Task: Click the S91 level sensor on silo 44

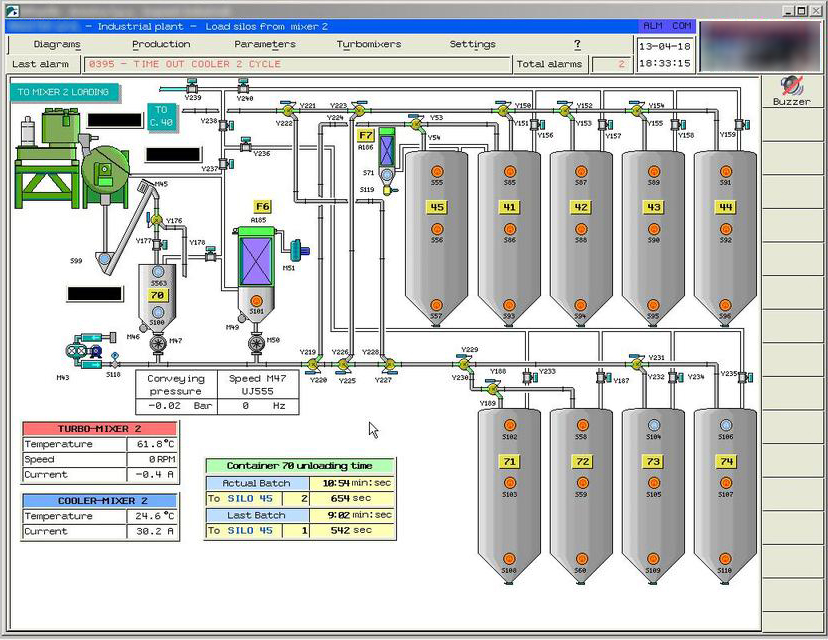Action: [726, 172]
